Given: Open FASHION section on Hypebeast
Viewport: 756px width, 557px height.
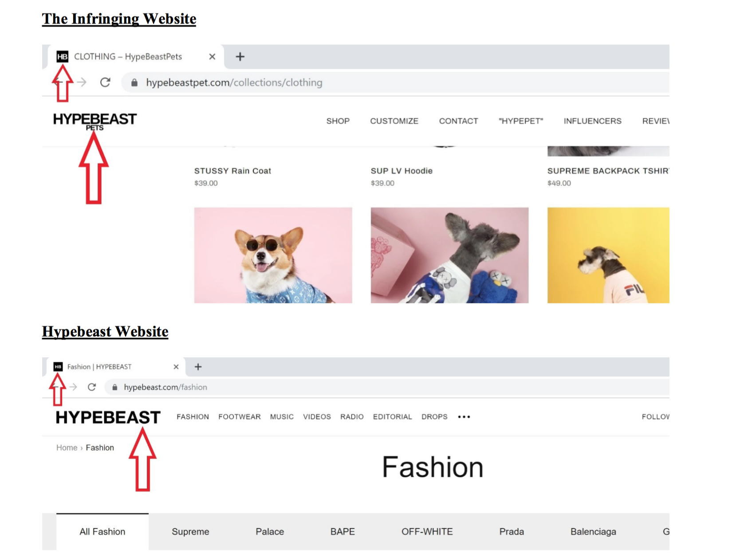Looking at the screenshot, I should coord(193,417).
